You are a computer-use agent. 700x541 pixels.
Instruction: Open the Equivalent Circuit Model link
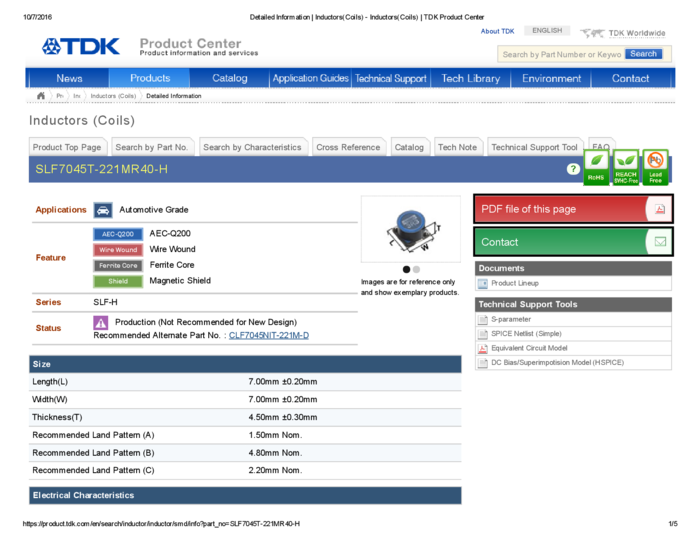point(529,348)
